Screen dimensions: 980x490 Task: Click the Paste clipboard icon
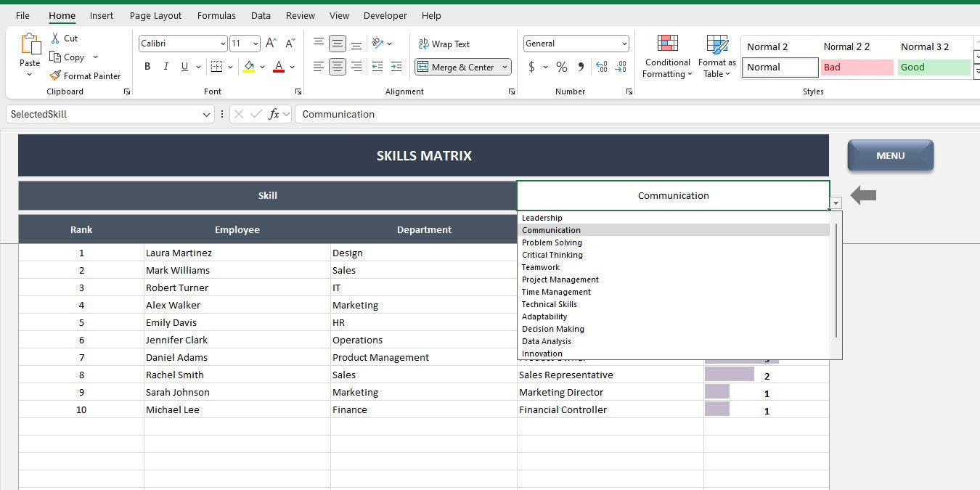click(x=30, y=45)
